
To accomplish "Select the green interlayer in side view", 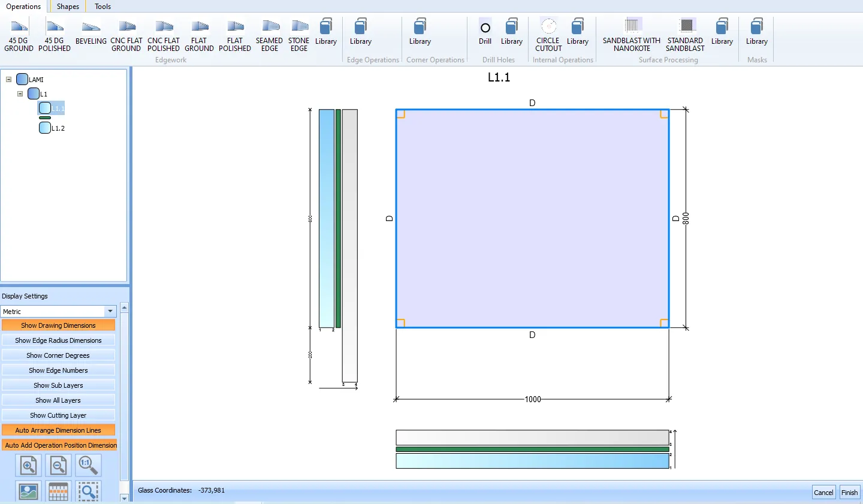I will (x=338, y=218).
